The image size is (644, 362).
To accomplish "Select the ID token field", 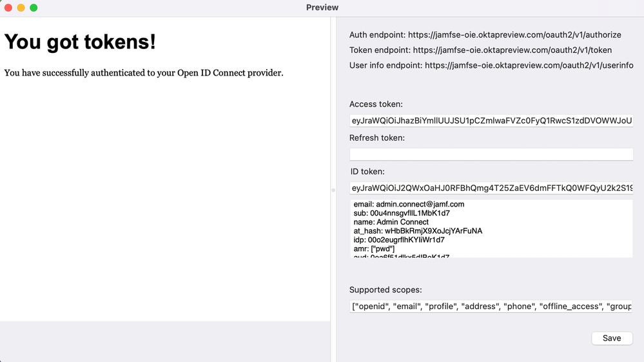I will [491, 188].
